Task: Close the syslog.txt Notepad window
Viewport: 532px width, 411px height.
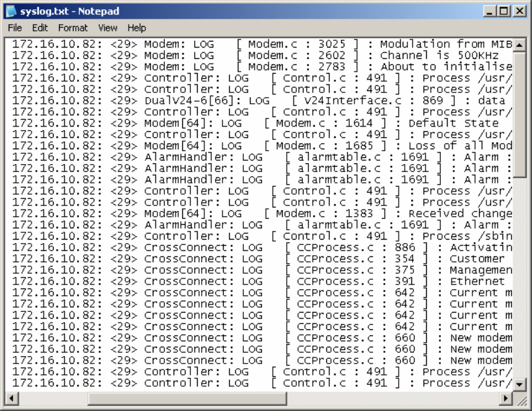Action: 520,11
